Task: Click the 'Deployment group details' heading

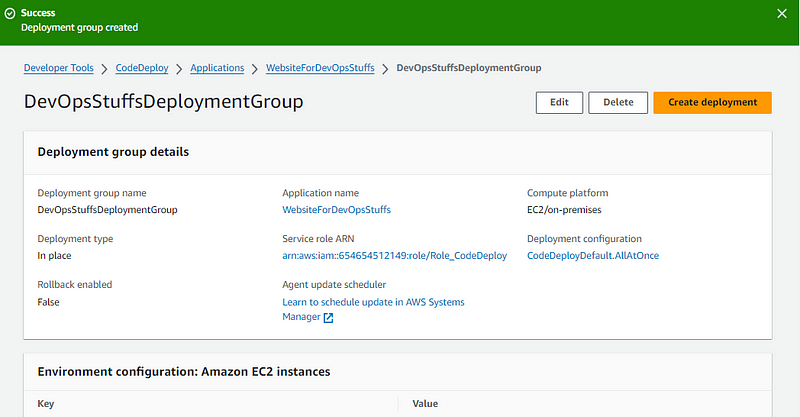Action: pyautogui.click(x=113, y=152)
